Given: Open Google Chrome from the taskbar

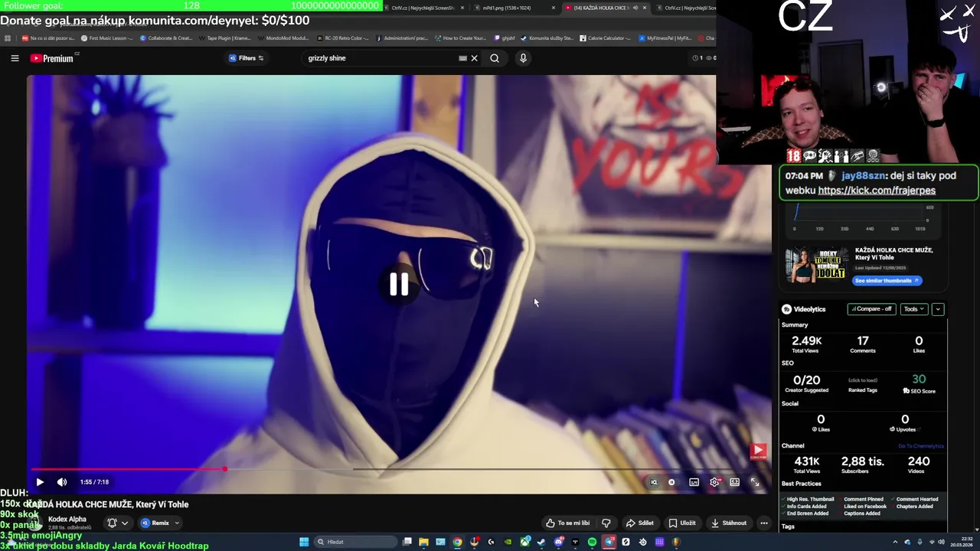Looking at the screenshot, I should click(457, 542).
